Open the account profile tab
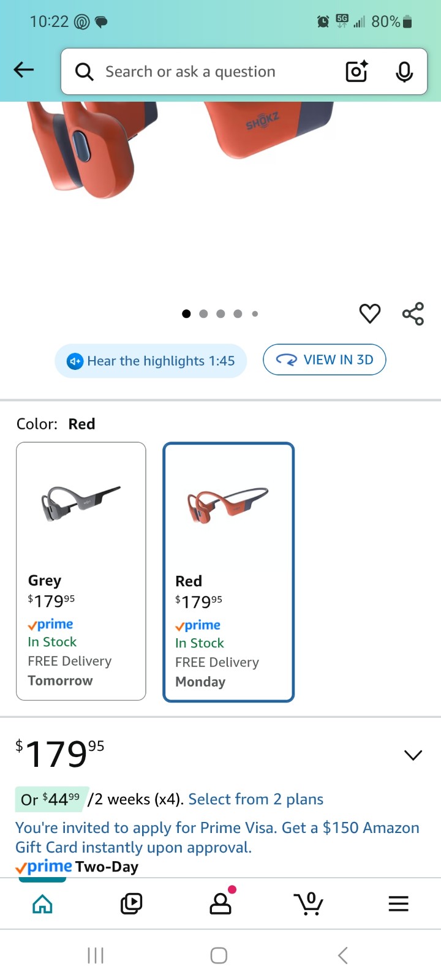 pos(221,903)
